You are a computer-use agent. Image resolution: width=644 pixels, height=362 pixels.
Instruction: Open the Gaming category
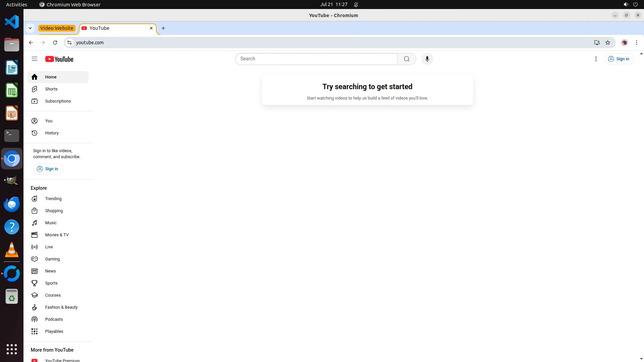[52, 259]
